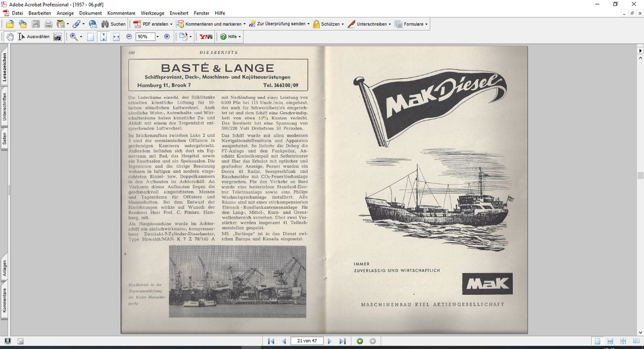Screen dimensions: 644x349
Task: Click the 90% zoom field
Action: 144,37
